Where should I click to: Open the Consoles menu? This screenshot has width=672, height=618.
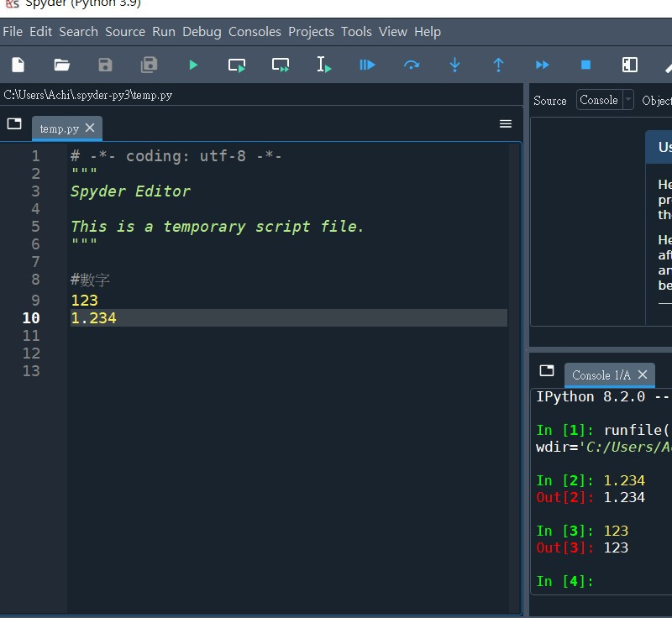click(255, 31)
